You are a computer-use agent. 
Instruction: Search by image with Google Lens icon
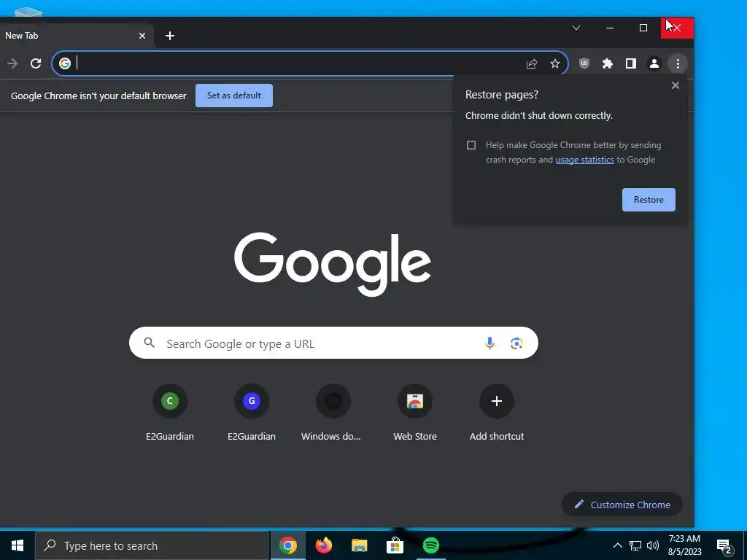click(516, 343)
